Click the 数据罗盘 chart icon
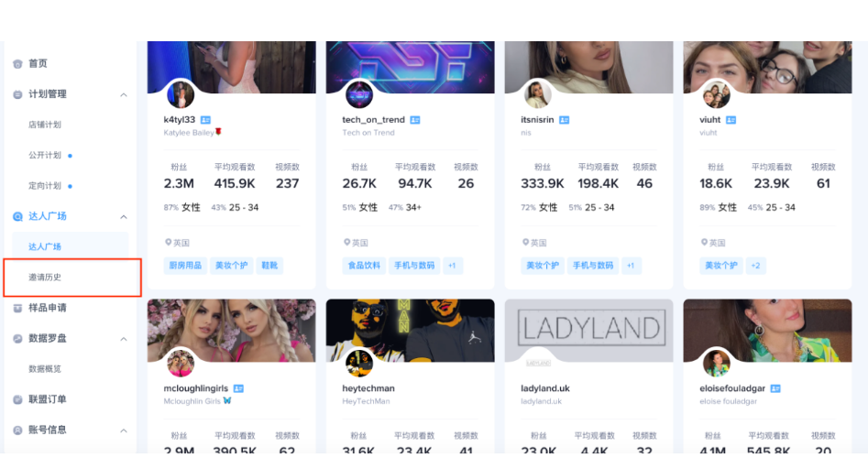The height and width of the screenshot is (469, 868). (x=17, y=339)
